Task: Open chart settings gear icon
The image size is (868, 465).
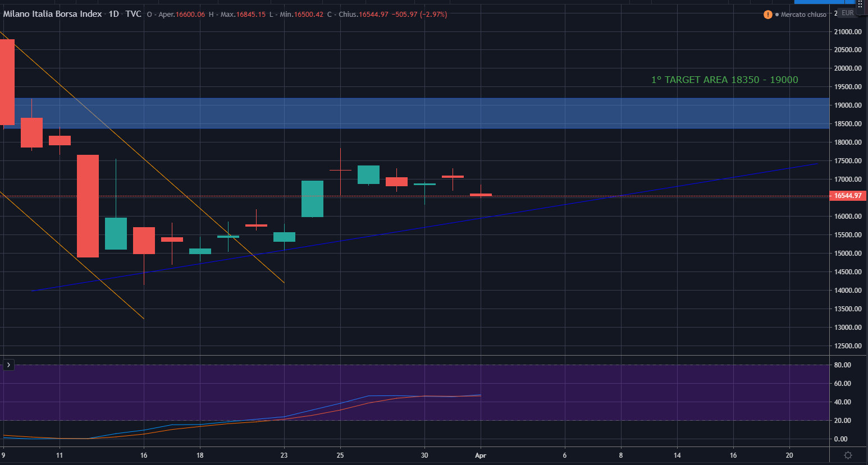Action: click(x=848, y=455)
